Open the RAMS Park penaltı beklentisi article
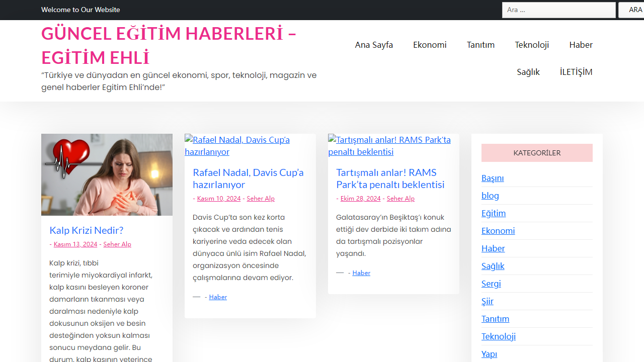 (390, 178)
